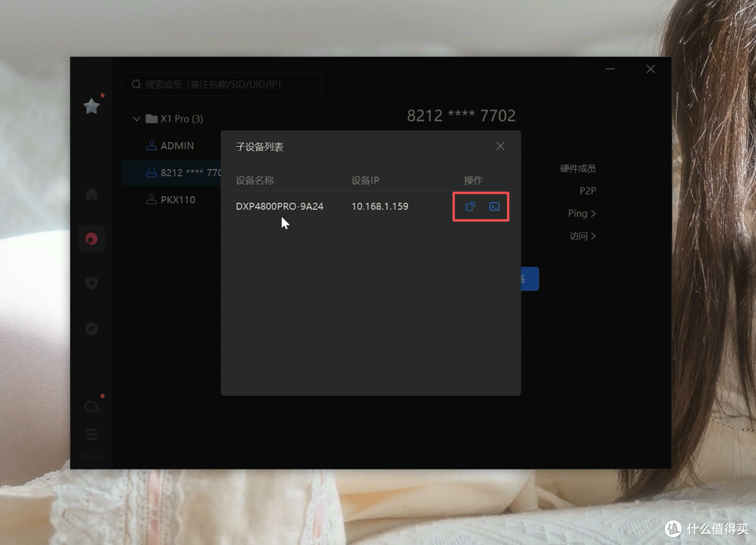
Task: Open the home icon in sidebar
Action: coord(92,194)
